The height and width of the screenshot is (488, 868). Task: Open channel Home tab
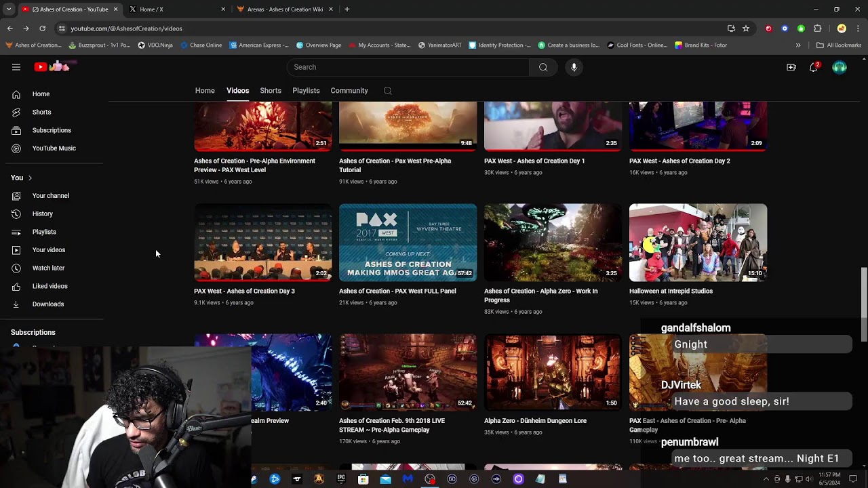(x=205, y=91)
